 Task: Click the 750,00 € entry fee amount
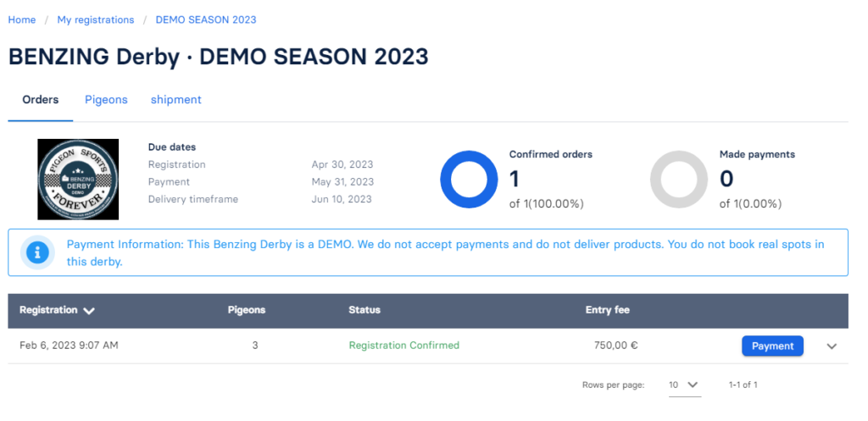(618, 346)
